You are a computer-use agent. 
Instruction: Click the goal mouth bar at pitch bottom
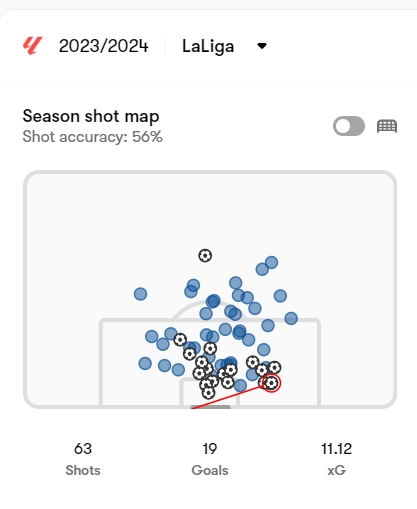pyautogui.click(x=210, y=407)
